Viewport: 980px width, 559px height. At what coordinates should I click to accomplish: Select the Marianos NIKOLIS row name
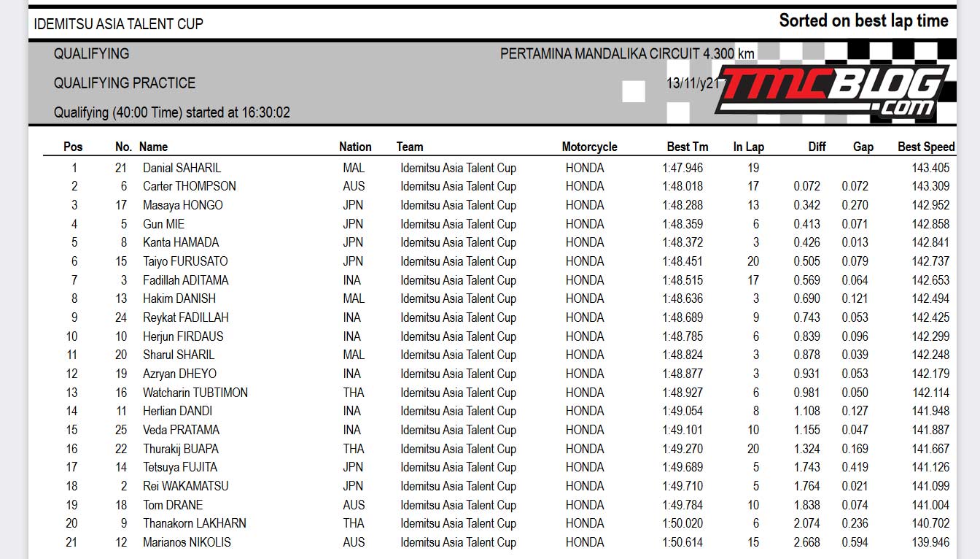point(187,542)
